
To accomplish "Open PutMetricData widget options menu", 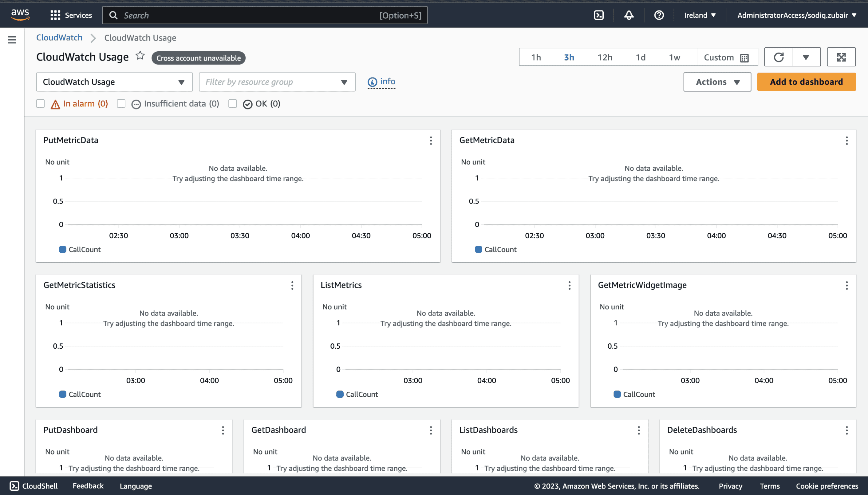I will tap(431, 141).
